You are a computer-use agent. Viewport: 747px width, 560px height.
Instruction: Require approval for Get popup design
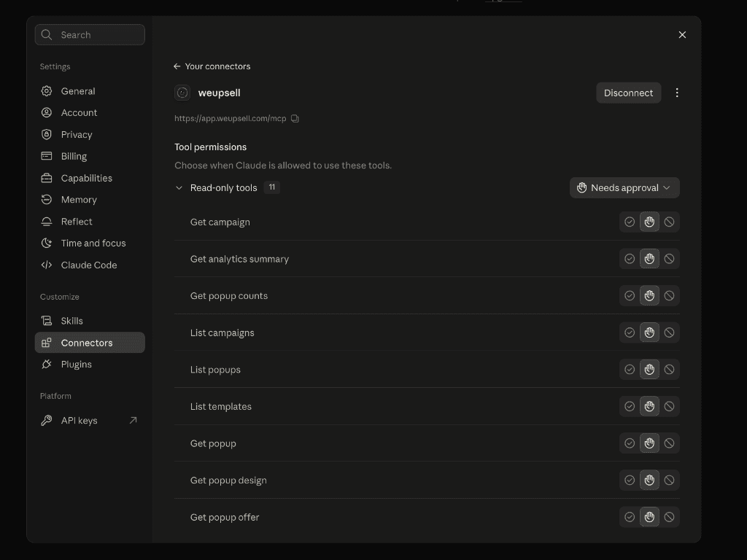tap(649, 480)
